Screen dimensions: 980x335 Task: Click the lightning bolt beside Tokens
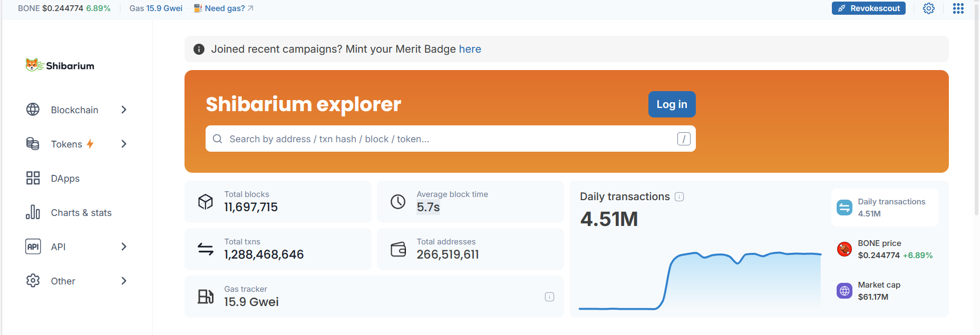click(x=90, y=144)
